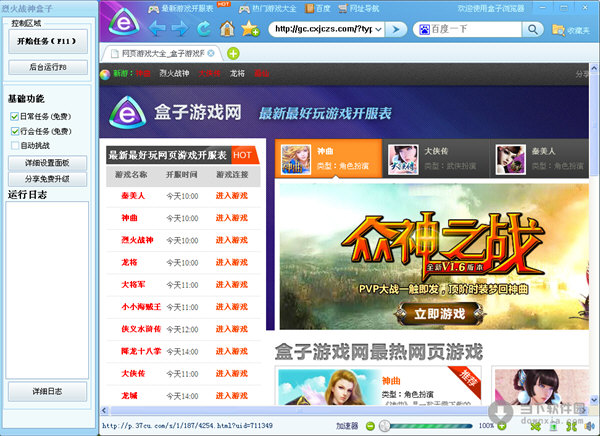Image resolution: width=600 pixels, height=436 pixels.
Task: Click 立即游戏 banner button
Action: coord(440,314)
